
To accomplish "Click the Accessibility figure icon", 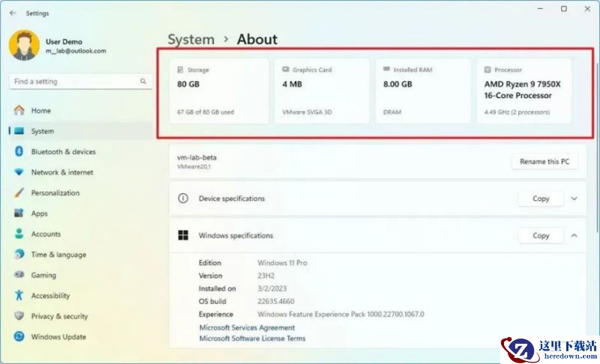I will click(x=19, y=295).
